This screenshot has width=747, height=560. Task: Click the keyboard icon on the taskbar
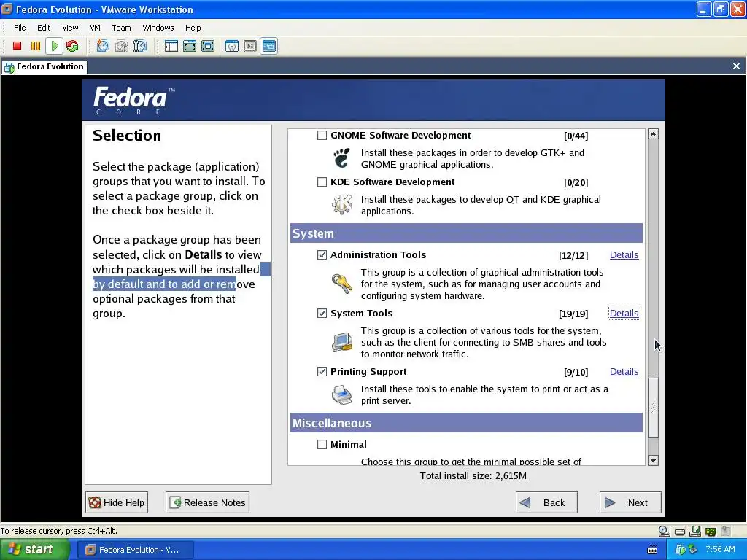pyautogui.click(x=652, y=550)
